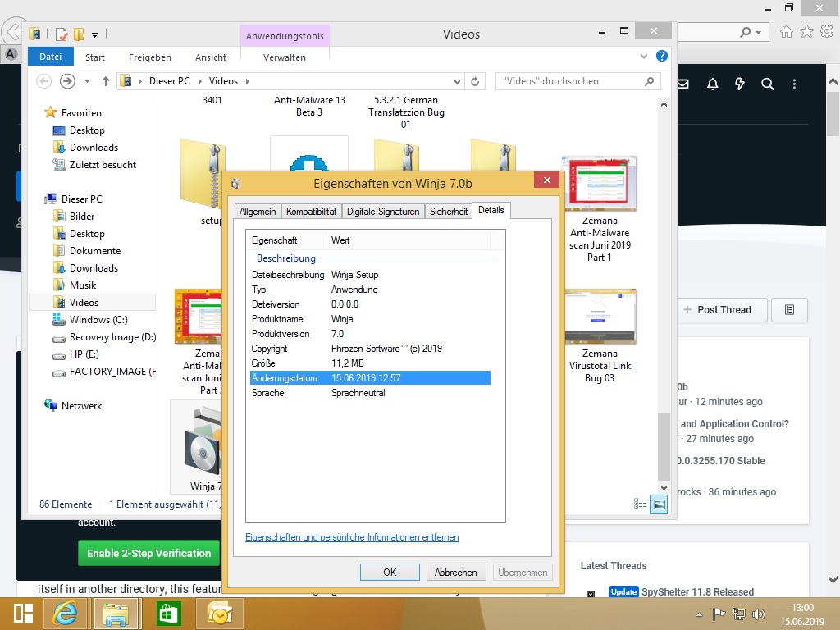Expand the Explorer ribbon chevron
Screen dimensions: 840x630
pyautogui.click(x=644, y=57)
